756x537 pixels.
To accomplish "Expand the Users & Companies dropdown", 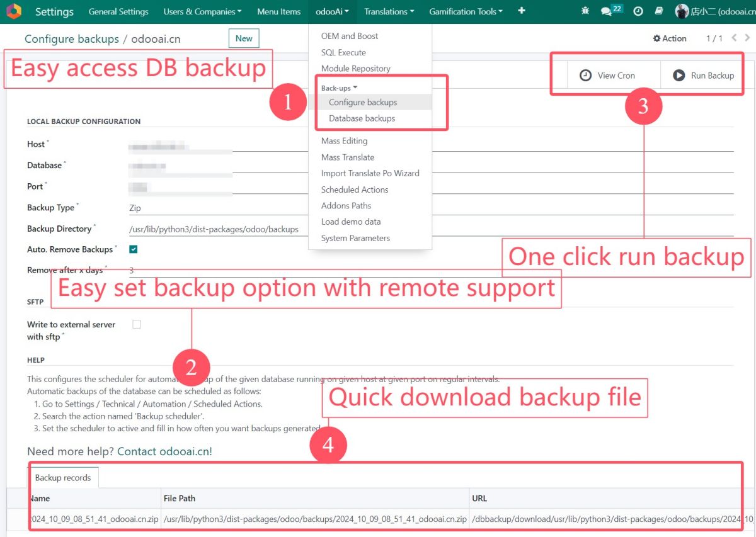I will pos(202,11).
